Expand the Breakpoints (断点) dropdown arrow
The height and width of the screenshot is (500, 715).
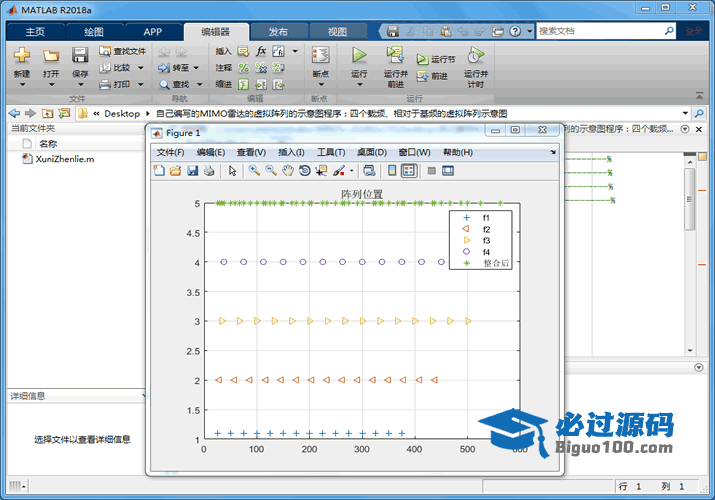(x=321, y=85)
